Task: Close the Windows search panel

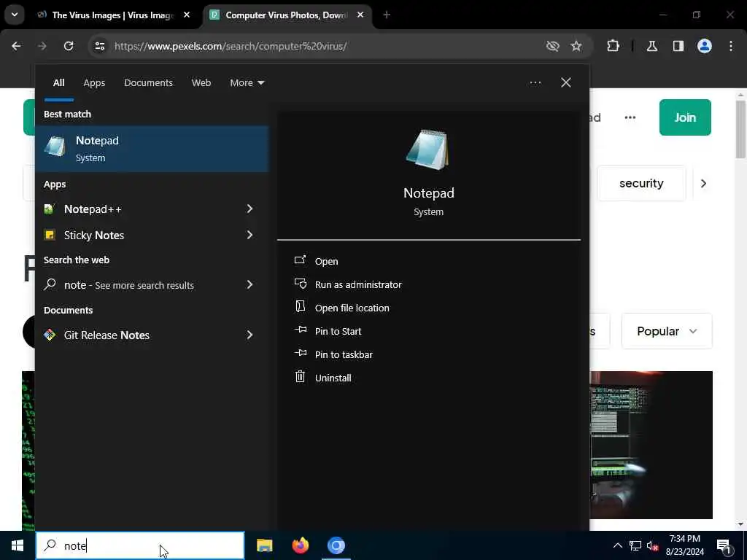Action: point(566,83)
